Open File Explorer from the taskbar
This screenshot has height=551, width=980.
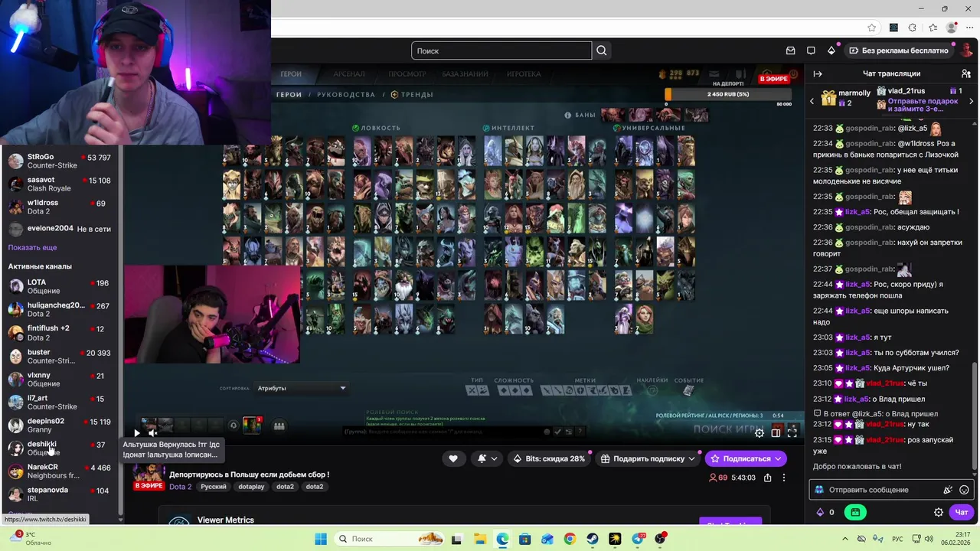[479, 539]
